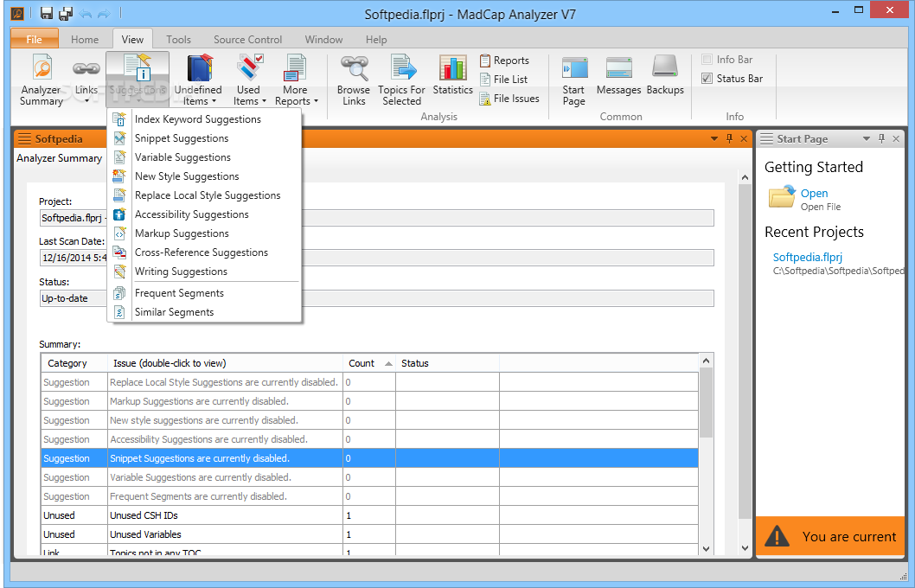This screenshot has height=588, width=915.
Task: Open Writing Suggestions
Action: pyautogui.click(x=204, y=272)
